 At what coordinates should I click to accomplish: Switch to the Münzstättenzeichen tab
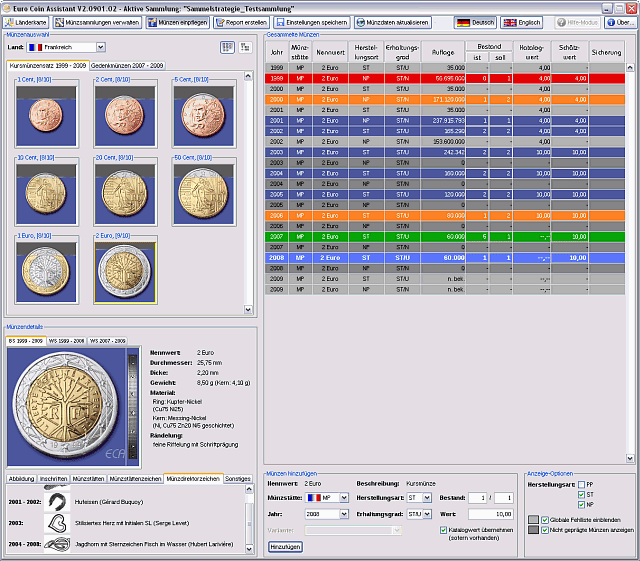click(x=135, y=479)
